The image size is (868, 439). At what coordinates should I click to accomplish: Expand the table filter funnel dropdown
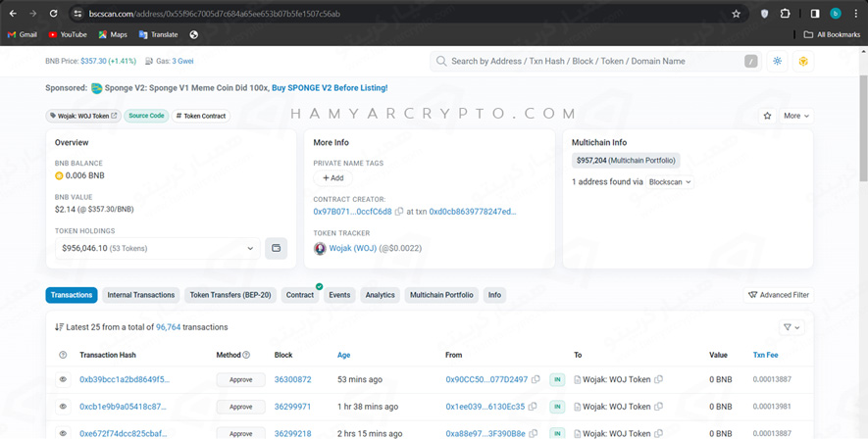pos(791,327)
